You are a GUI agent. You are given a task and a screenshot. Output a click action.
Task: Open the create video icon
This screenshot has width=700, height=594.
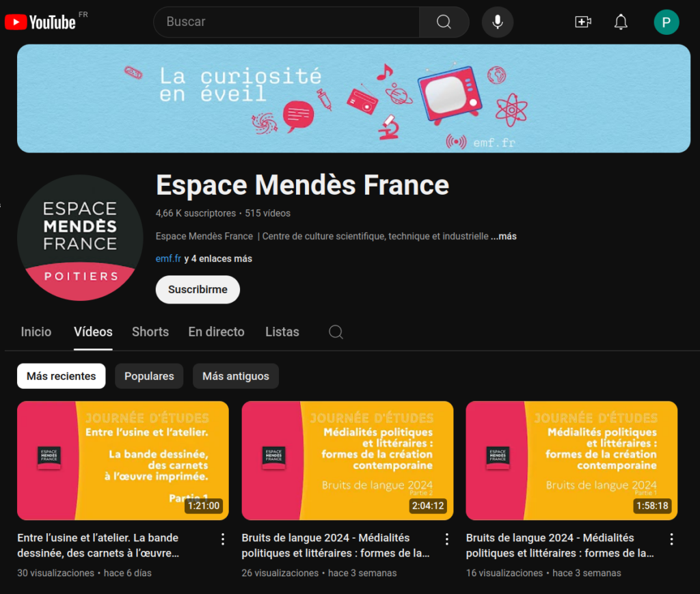coord(583,22)
